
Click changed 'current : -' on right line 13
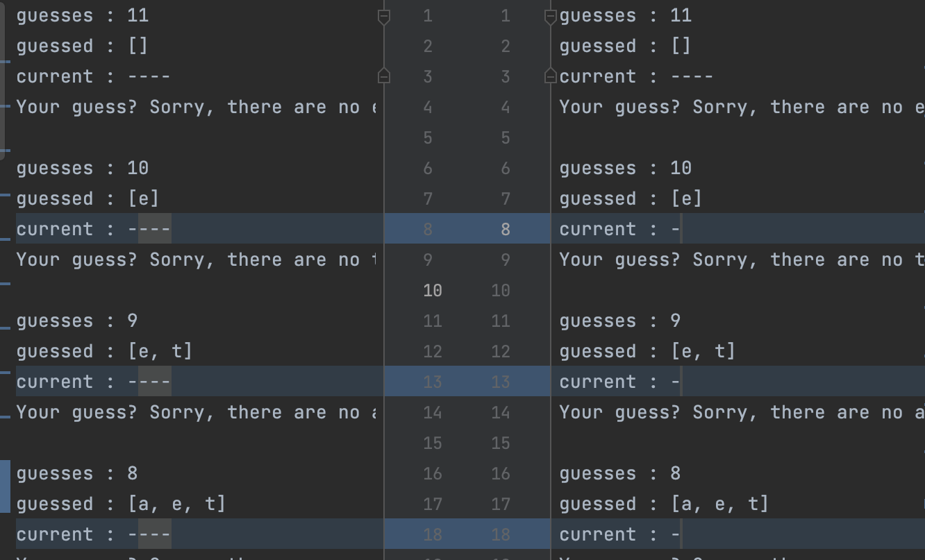619,382
